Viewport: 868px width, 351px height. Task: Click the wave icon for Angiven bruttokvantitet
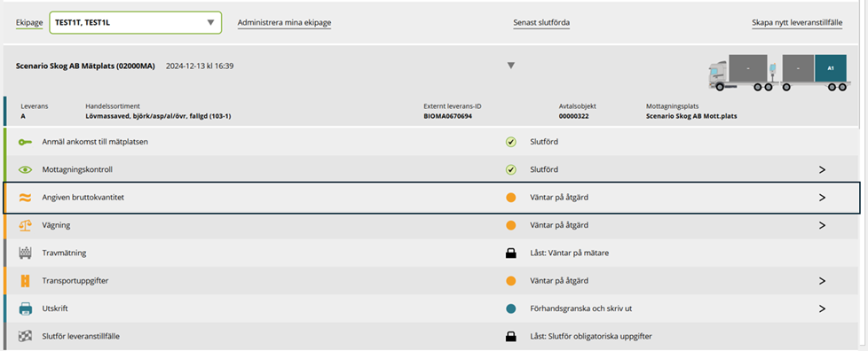pyautogui.click(x=25, y=198)
